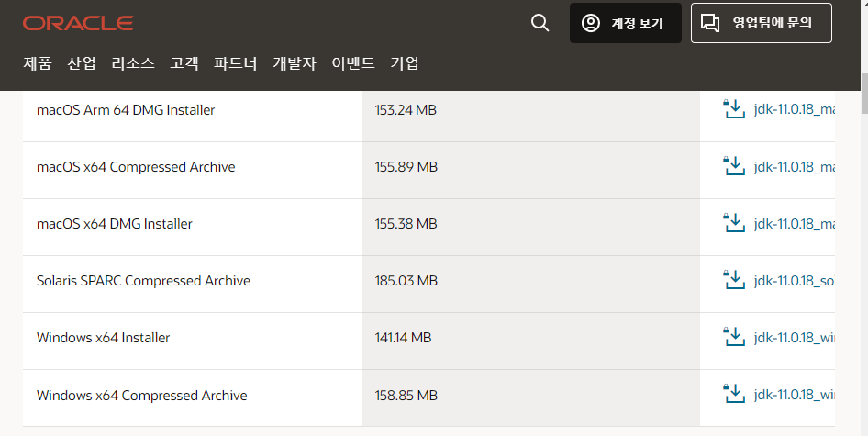Click the 158.85 MB size cell
Image resolution: width=868 pixels, height=436 pixels.
pos(530,398)
